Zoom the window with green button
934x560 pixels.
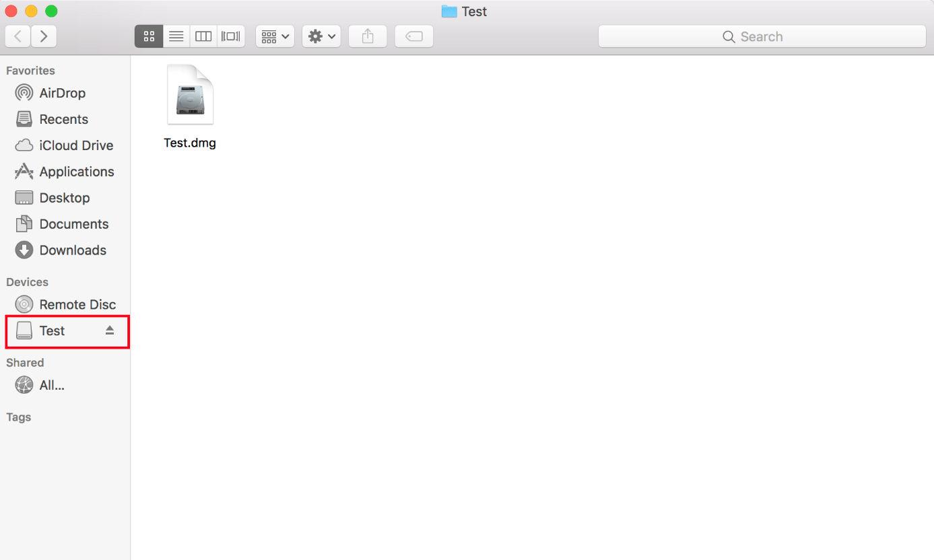pyautogui.click(x=51, y=11)
